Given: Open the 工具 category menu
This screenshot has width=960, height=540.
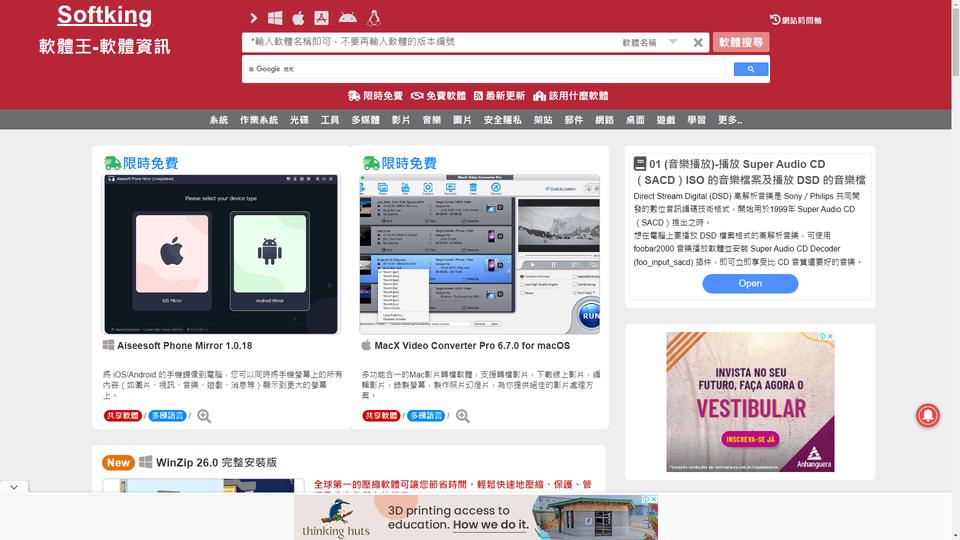Looking at the screenshot, I should (x=330, y=120).
